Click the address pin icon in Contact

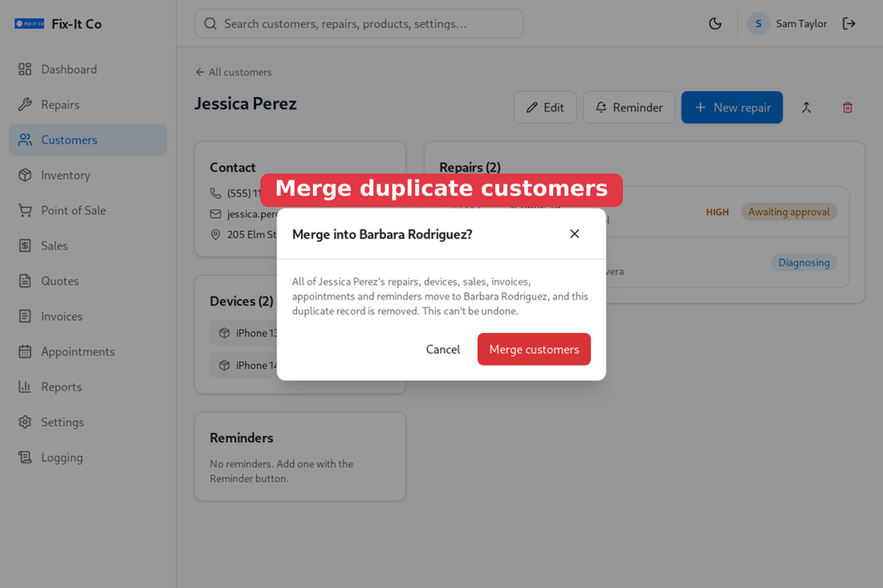(215, 234)
